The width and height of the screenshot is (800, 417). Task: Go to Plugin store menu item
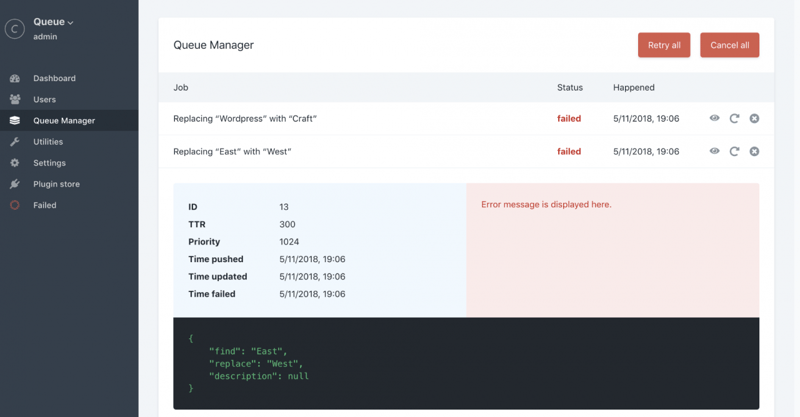[56, 184]
